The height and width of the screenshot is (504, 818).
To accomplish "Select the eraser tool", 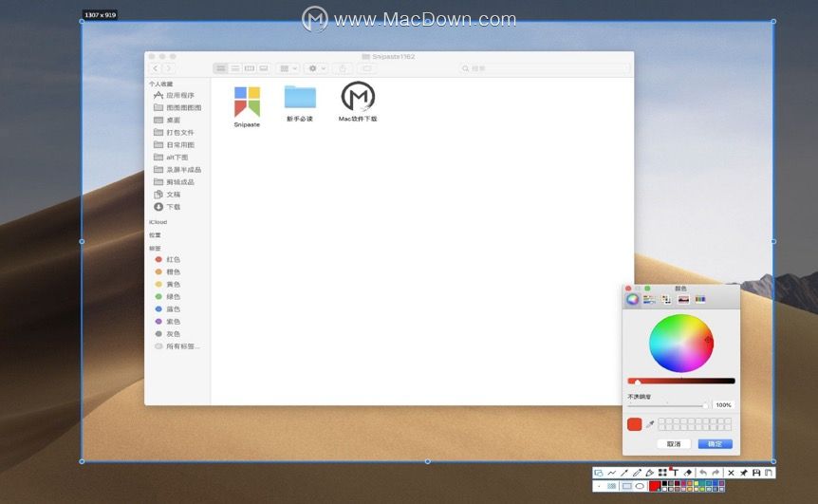I will (x=688, y=473).
